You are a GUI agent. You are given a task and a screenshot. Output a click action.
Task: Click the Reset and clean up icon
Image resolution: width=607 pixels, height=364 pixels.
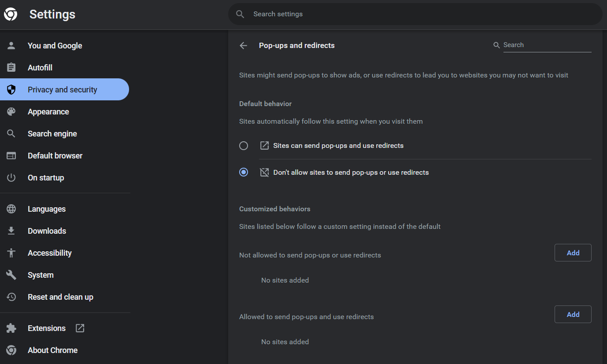pos(11,297)
